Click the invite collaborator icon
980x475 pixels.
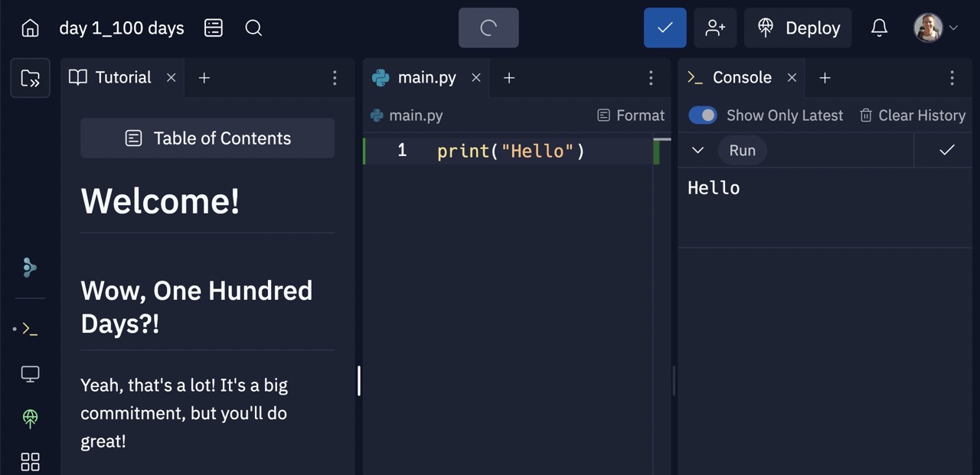[x=715, y=28]
